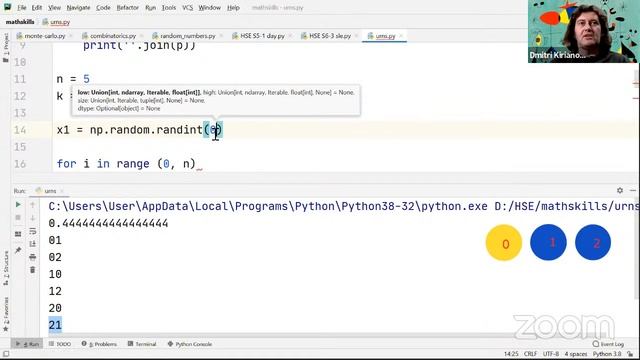640x360 pixels.
Task: Open the View menu
Action: coord(54,7)
